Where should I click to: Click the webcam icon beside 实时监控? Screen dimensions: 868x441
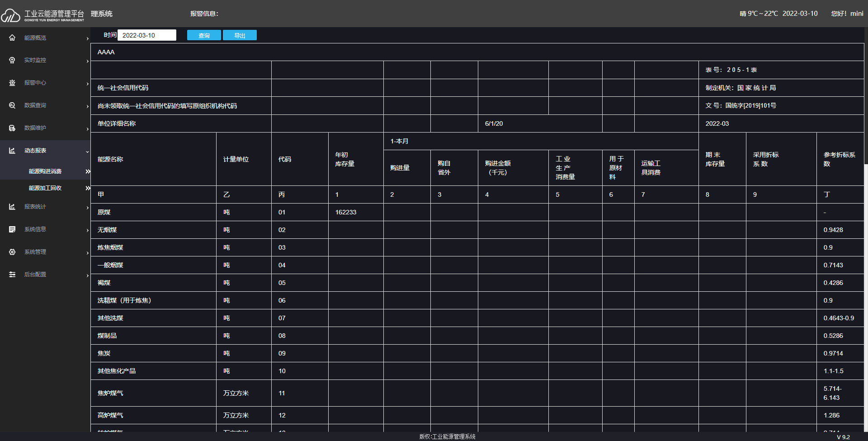[x=12, y=60]
